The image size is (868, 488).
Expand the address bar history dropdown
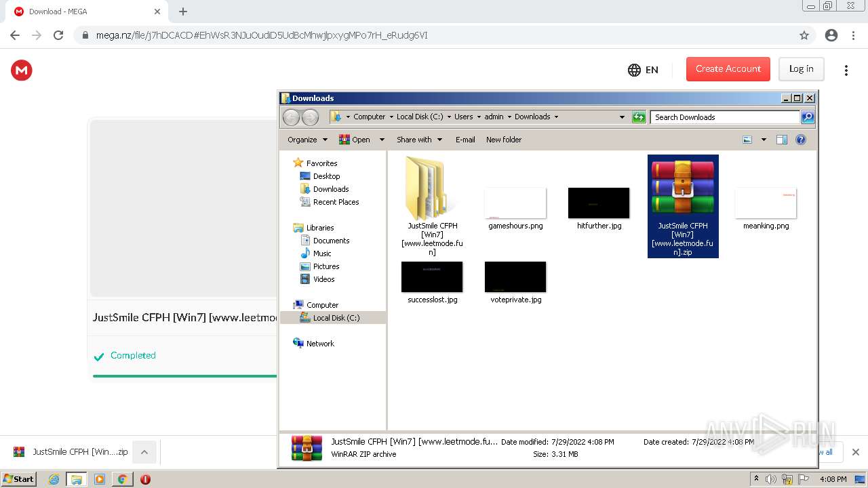(x=622, y=117)
